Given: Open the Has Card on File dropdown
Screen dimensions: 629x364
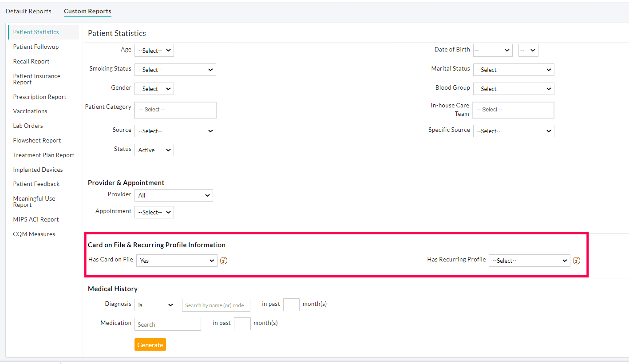Looking at the screenshot, I should click(x=176, y=260).
